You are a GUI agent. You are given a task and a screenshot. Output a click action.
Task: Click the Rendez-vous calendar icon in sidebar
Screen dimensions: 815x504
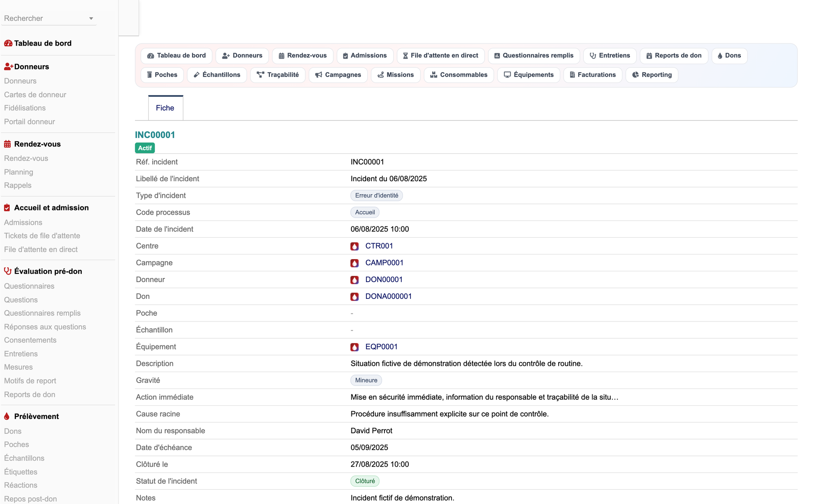(8, 144)
